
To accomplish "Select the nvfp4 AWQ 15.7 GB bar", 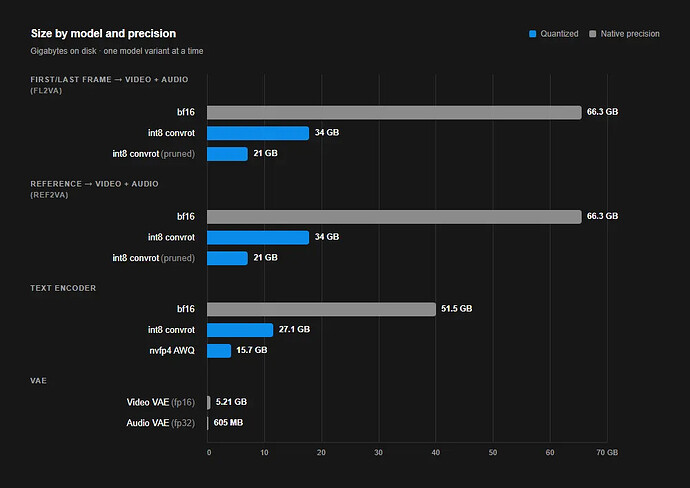I will pyautogui.click(x=219, y=350).
